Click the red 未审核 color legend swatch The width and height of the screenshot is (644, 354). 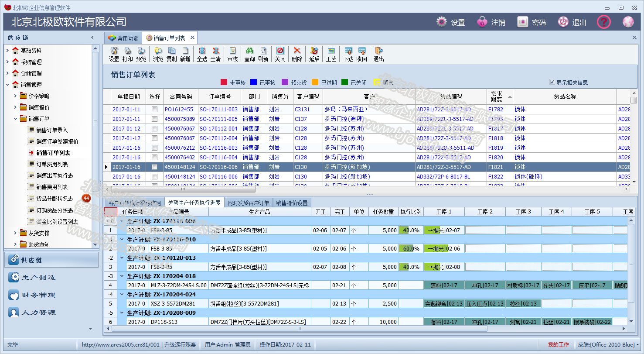pos(224,82)
